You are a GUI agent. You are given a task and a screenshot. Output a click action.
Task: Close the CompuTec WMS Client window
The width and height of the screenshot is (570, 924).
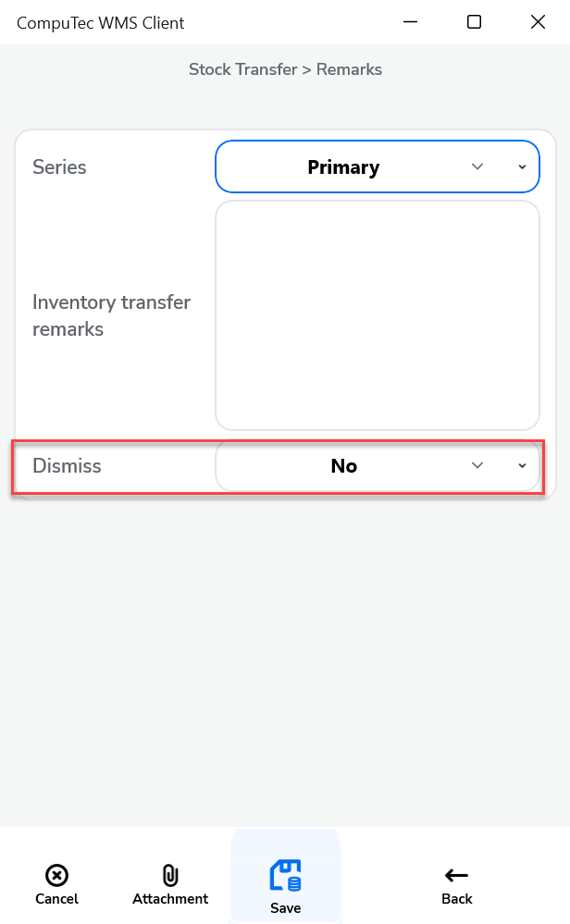click(x=538, y=22)
